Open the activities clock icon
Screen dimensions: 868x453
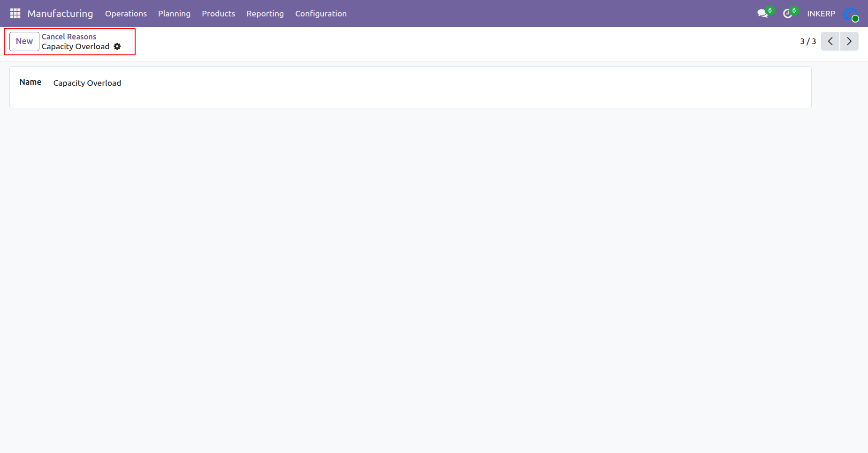tap(788, 14)
